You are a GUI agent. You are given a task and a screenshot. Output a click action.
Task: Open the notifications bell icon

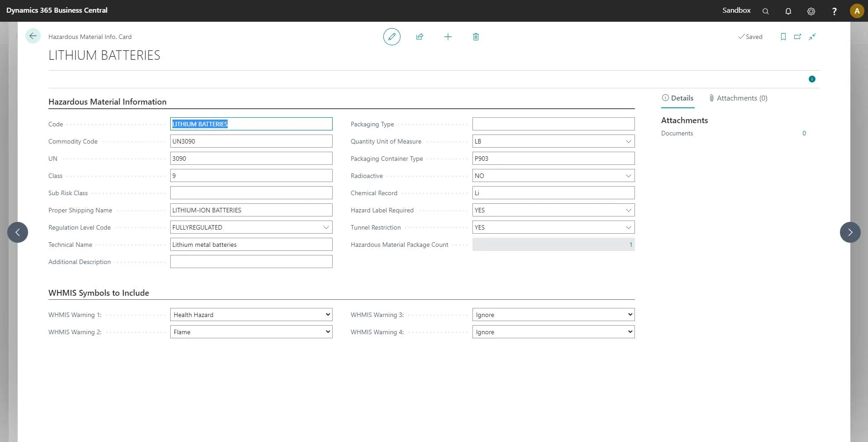[788, 11]
